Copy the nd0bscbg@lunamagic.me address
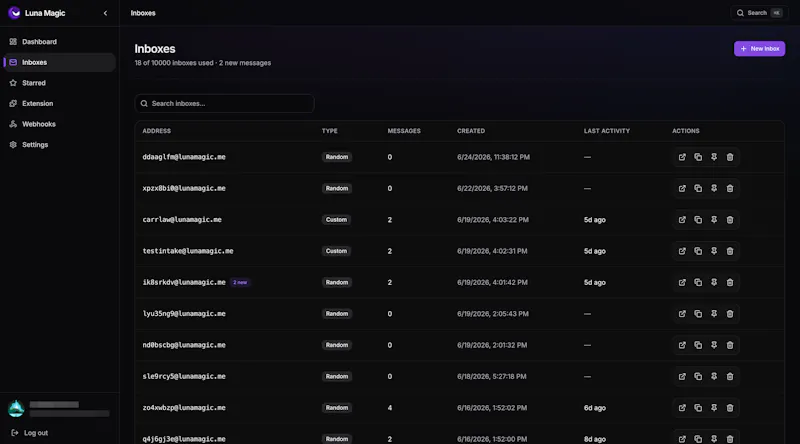 [x=698, y=345]
